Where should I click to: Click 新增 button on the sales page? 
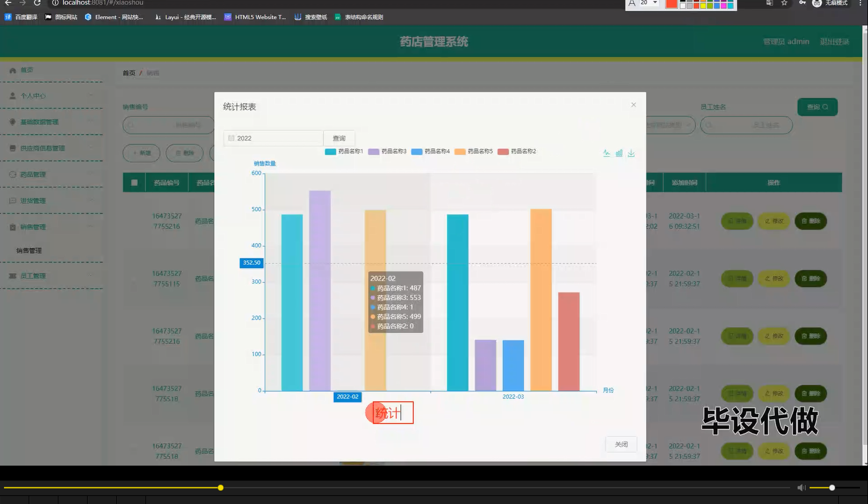pos(141,153)
